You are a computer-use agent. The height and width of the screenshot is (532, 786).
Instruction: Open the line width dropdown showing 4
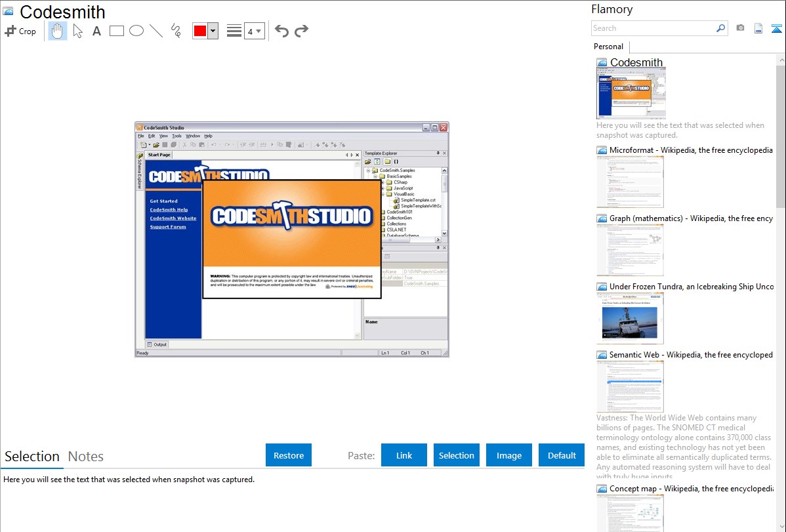(x=255, y=31)
